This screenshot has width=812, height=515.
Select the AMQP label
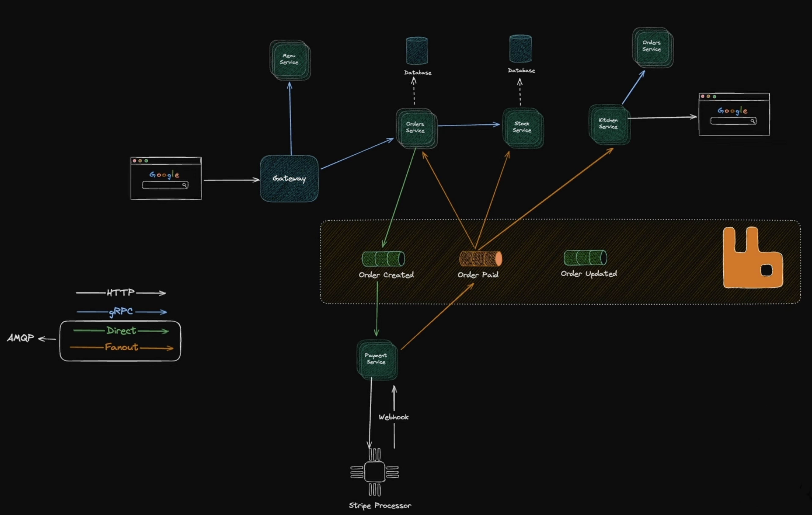pyautogui.click(x=21, y=338)
